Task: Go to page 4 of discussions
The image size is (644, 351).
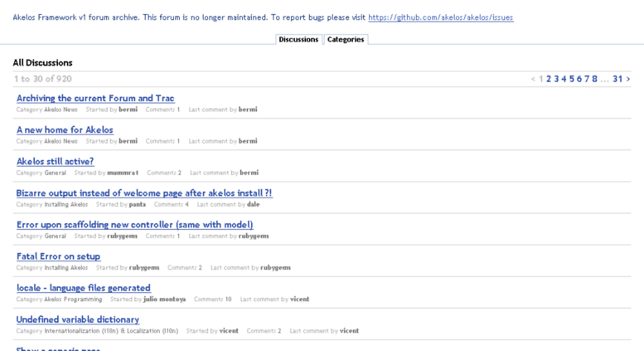Action: (x=564, y=79)
